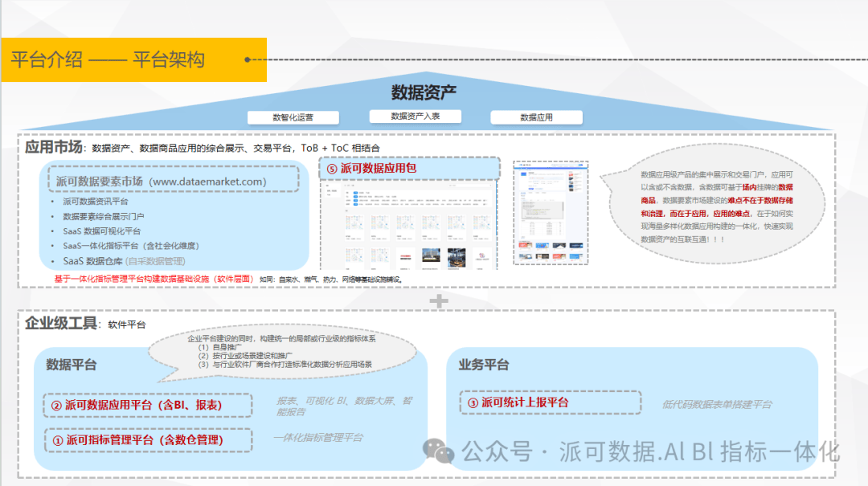
Task: Click SaaS 数据仓库 list item
Action: 124,261
